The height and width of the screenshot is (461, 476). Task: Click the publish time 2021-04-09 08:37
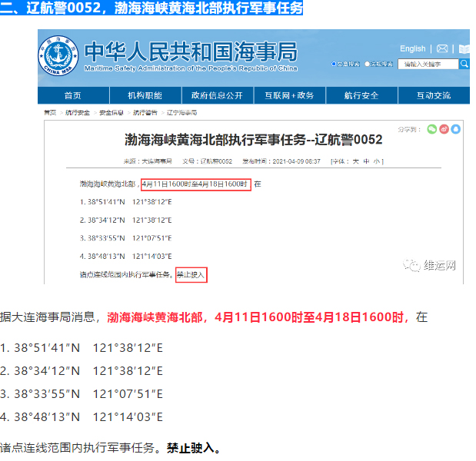pyautogui.click(x=296, y=161)
